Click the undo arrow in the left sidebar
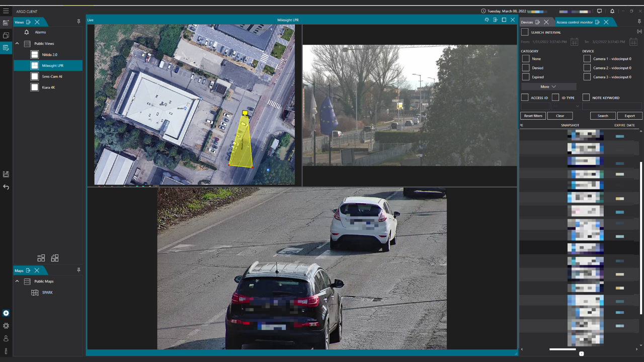Screen dimensions: 644x362 6,187
